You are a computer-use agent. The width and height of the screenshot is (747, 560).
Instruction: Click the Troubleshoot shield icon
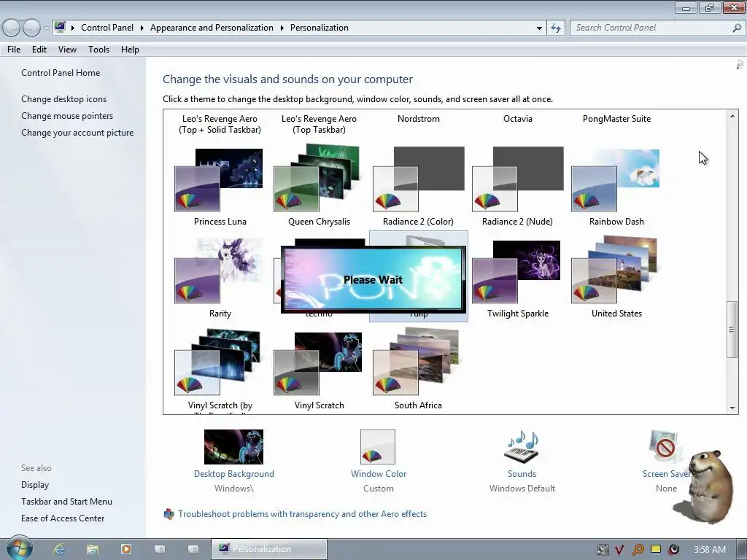[169, 514]
